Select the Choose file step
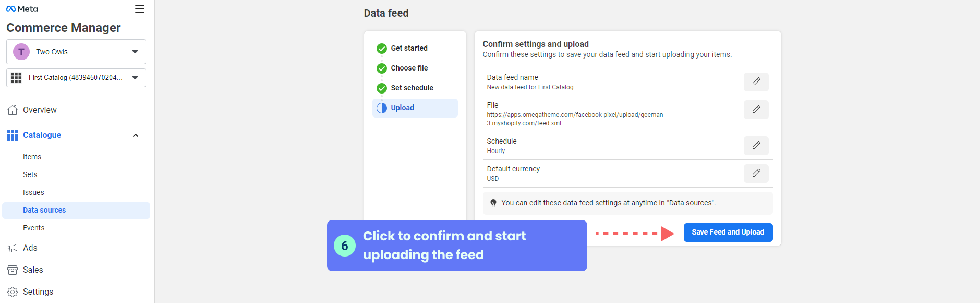This screenshot has height=303, width=980. [x=409, y=68]
